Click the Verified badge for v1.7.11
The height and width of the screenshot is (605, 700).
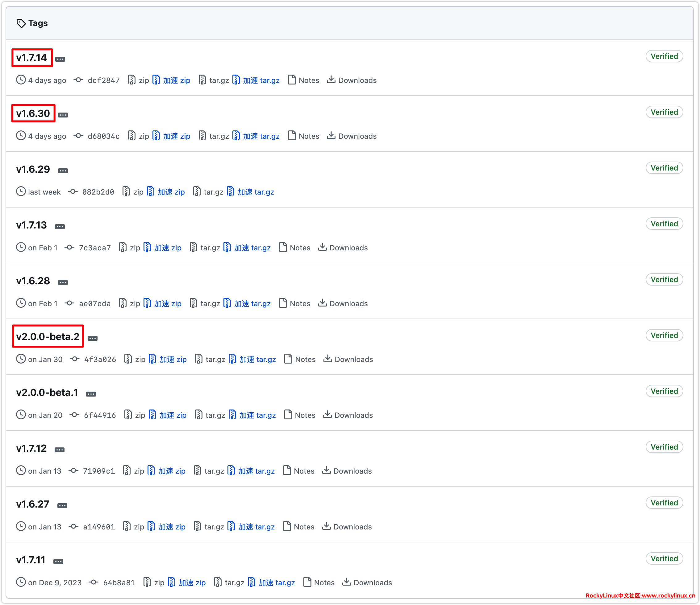point(664,558)
